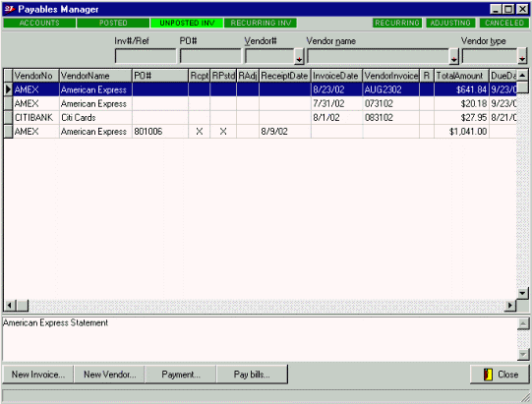Switch to the ACCOUNTS tab
This screenshot has width=532, height=404.
click(x=39, y=23)
